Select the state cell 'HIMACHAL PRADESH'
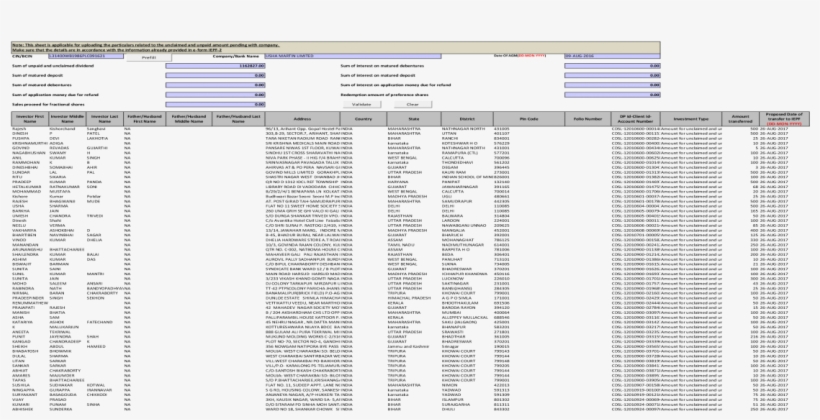Viewport: 820px width, 420px height. [414, 298]
